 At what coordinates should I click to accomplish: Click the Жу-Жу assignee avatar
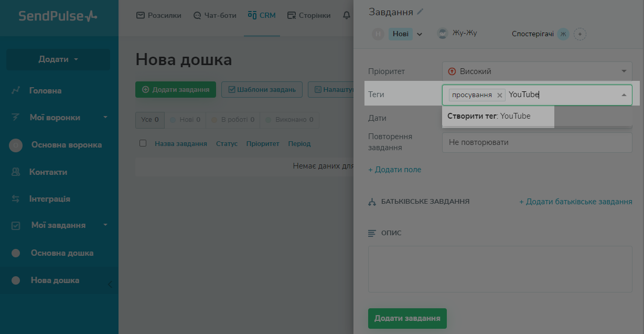pyautogui.click(x=443, y=34)
